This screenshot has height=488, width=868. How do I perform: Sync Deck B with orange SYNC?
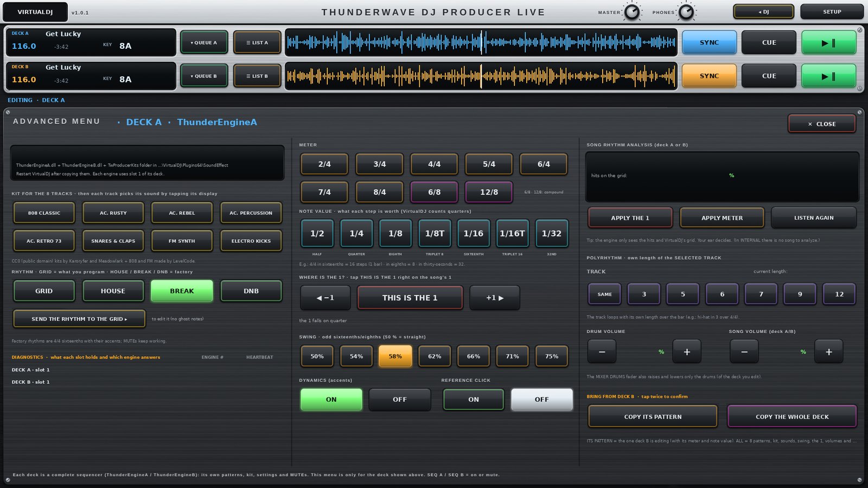coord(709,76)
